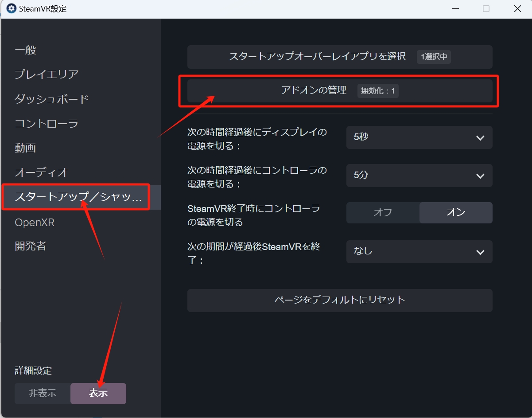
Task: Turn controller power-off on exit to オフ
Action: pyautogui.click(x=383, y=213)
